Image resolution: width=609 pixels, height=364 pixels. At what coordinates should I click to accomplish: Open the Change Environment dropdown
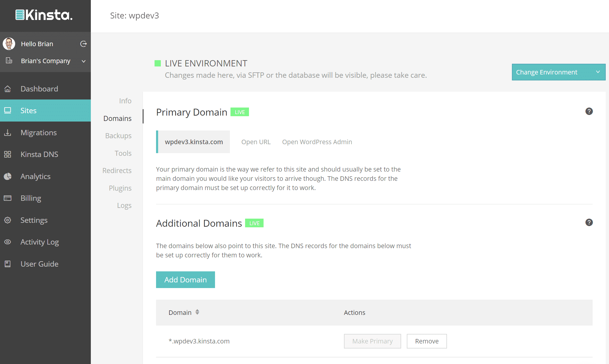558,72
